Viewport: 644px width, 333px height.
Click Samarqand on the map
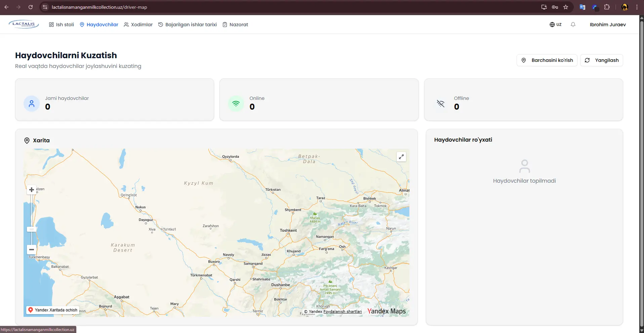(x=253, y=264)
